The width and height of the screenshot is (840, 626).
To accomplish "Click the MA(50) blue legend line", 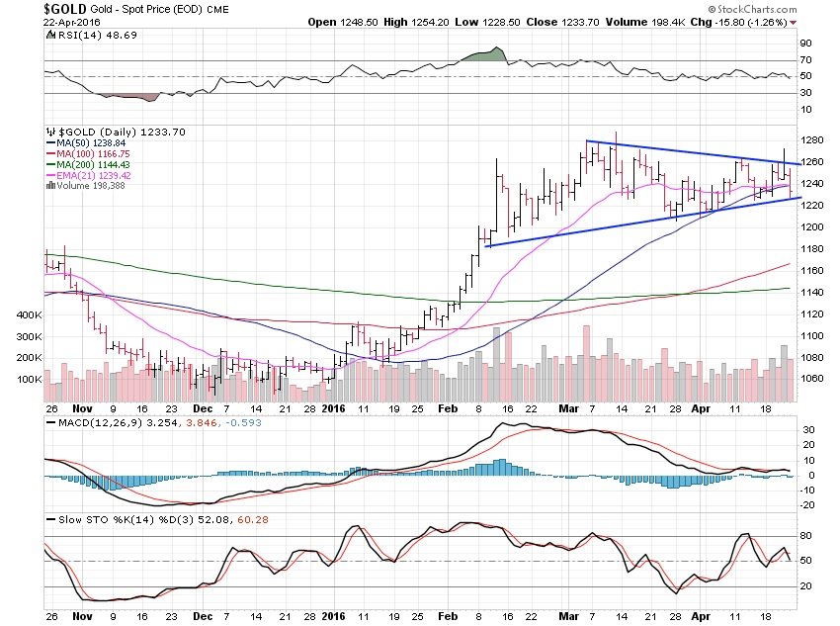I will pos(50,143).
